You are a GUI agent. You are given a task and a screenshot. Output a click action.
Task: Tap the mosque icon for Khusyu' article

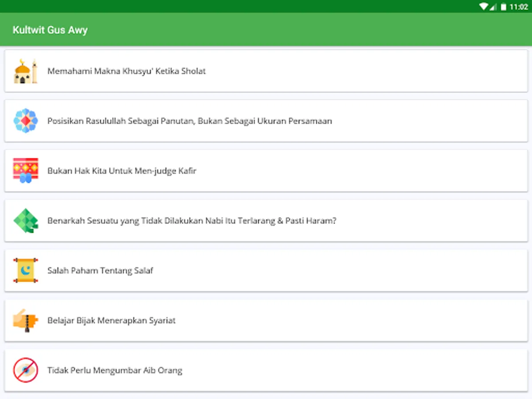(x=26, y=71)
